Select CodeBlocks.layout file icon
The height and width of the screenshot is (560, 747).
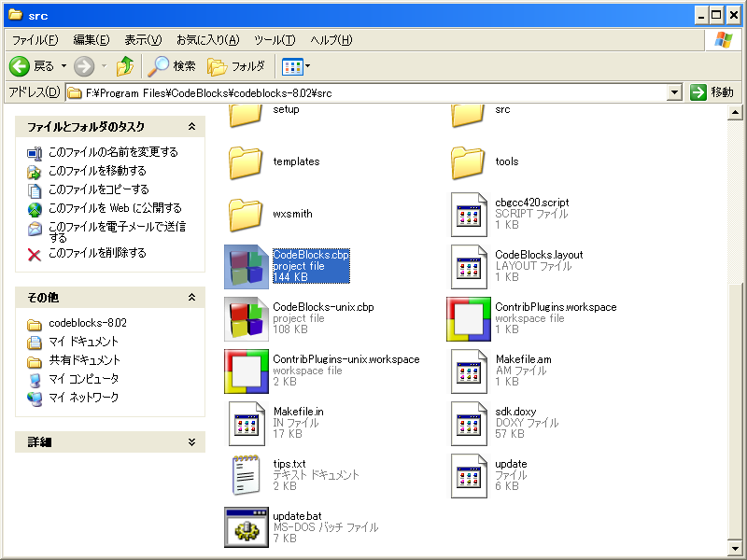469,267
